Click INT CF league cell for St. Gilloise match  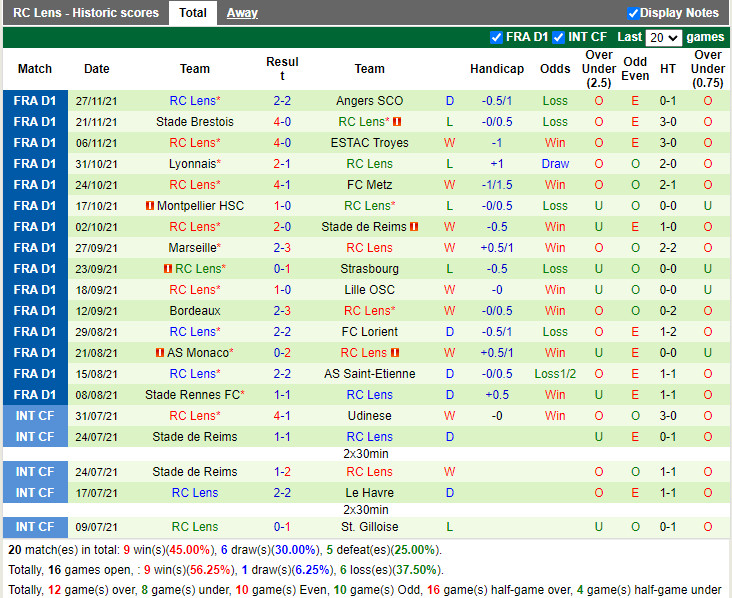[x=35, y=527]
